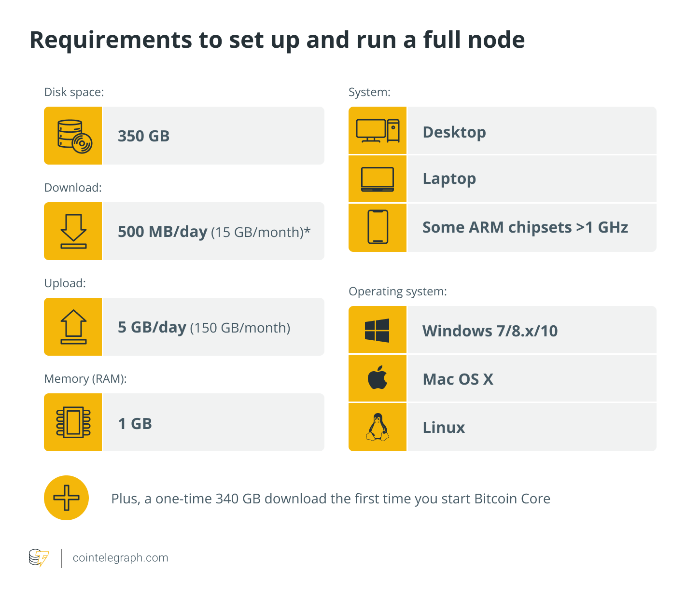Click the disk space database icon
The width and height of the screenshot is (700, 597).
pyautogui.click(x=73, y=136)
